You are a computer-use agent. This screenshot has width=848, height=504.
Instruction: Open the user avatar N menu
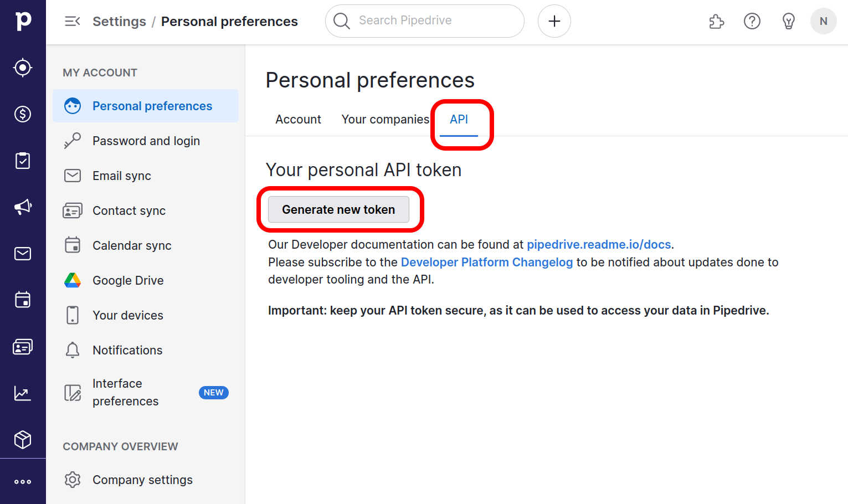(x=824, y=21)
